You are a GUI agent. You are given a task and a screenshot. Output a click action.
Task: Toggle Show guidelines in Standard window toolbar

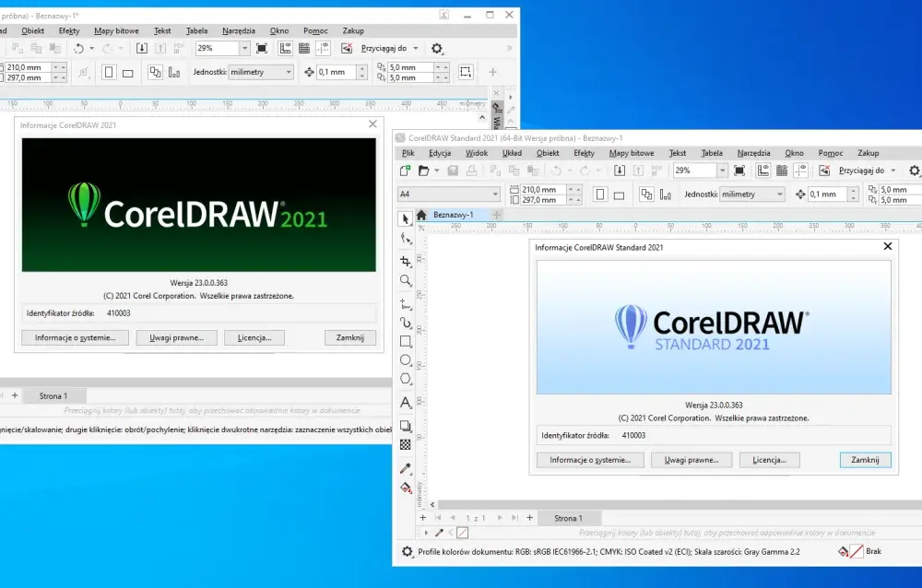click(801, 171)
